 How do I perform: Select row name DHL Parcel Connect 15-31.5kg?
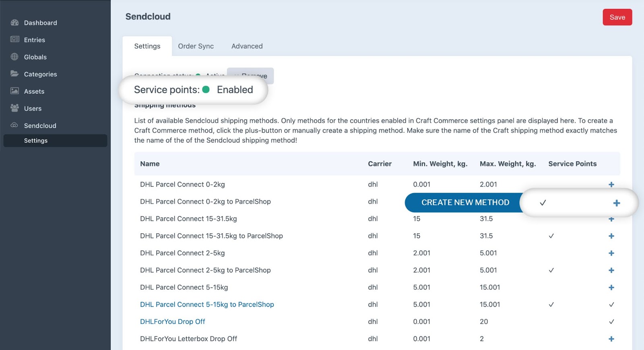pyautogui.click(x=188, y=219)
